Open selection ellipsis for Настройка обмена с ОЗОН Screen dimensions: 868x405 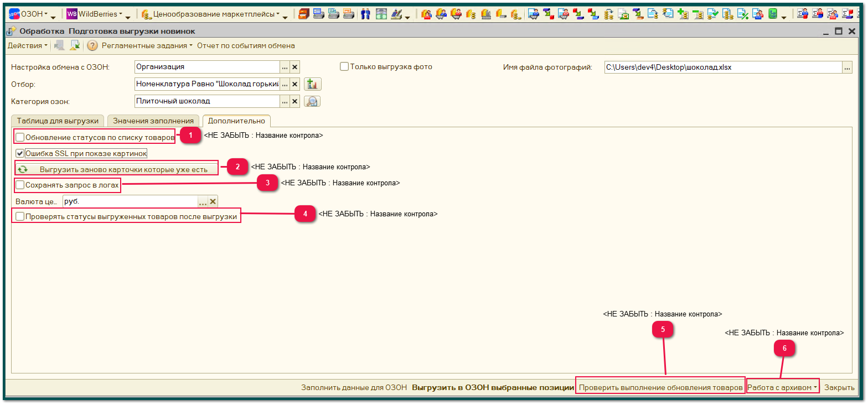coord(285,67)
